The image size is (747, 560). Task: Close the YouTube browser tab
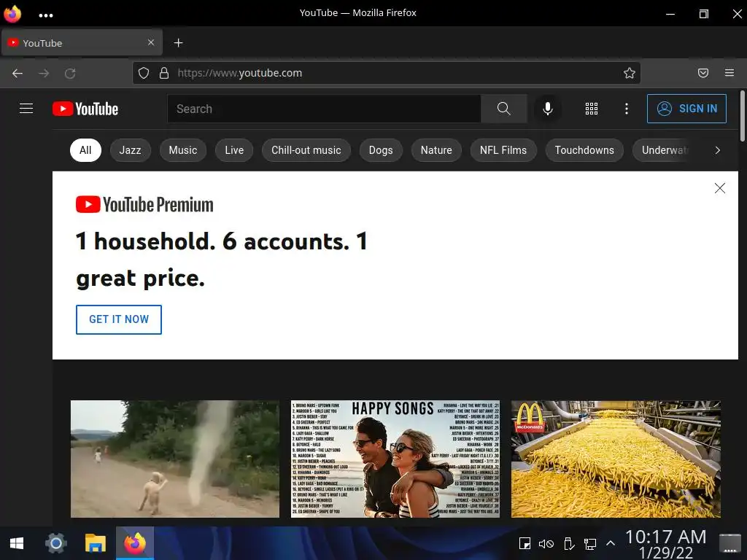pyautogui.click(x=151, y=42)
